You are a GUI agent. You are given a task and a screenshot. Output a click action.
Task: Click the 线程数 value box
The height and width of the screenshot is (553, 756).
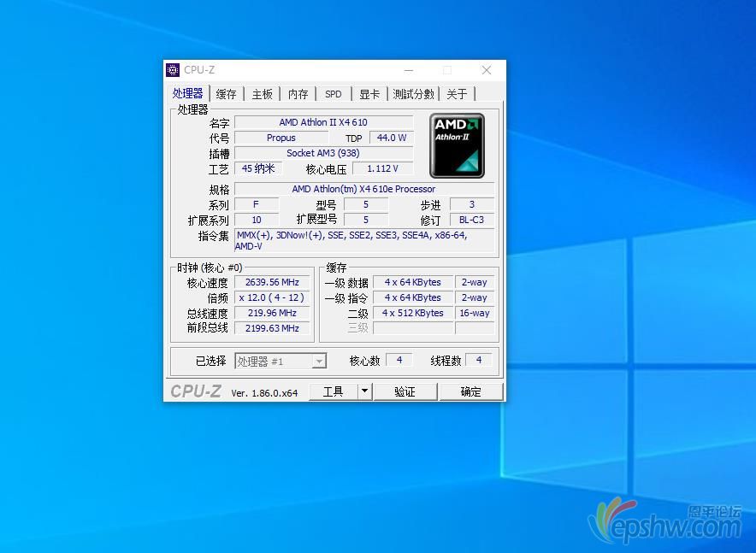coord(479,361)
